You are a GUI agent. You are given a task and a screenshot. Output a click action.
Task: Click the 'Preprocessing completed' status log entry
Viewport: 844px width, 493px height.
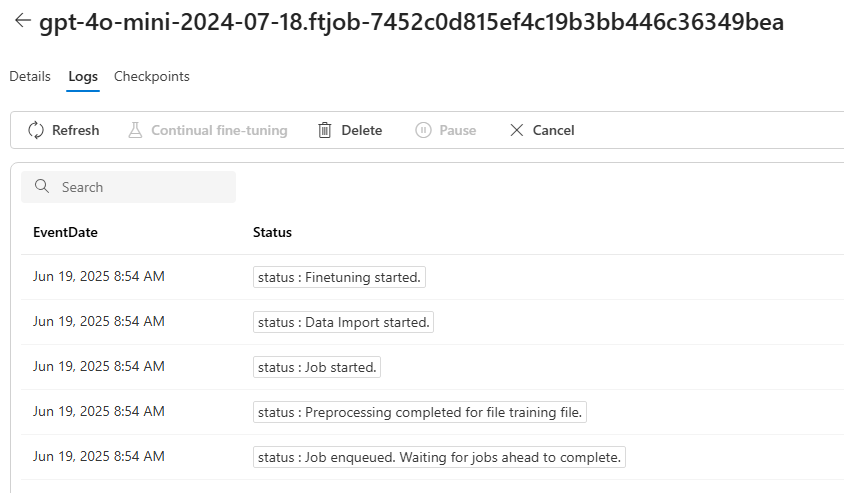point(420,412)
